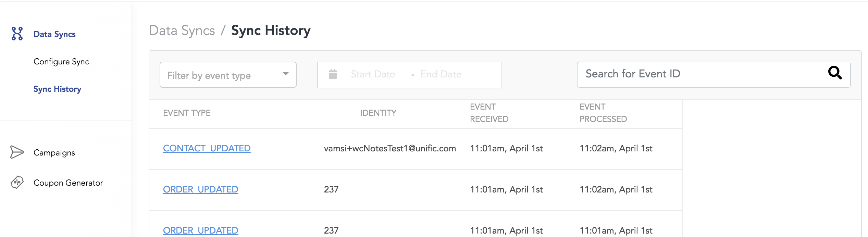
Task: Click the Campaigns paper plane icon
Action: [17, 152]
